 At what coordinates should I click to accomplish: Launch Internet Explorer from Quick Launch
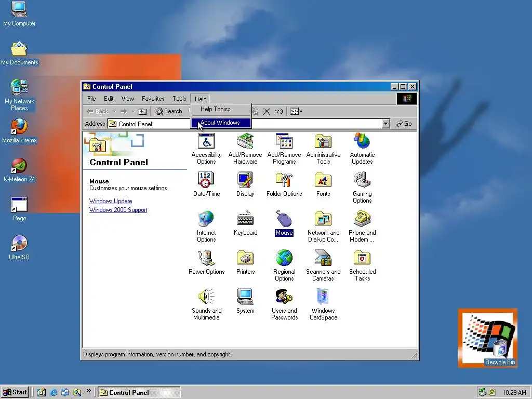pyautogui.click(x=54, y=393)
